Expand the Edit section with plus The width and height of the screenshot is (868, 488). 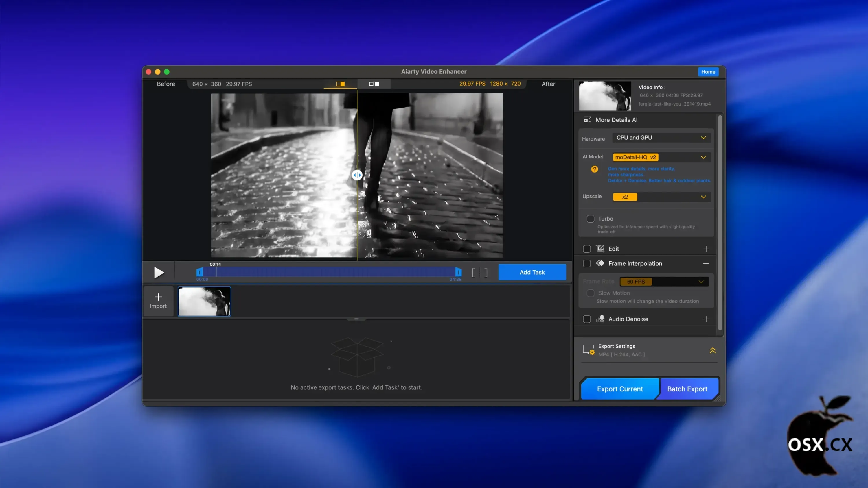706,249
